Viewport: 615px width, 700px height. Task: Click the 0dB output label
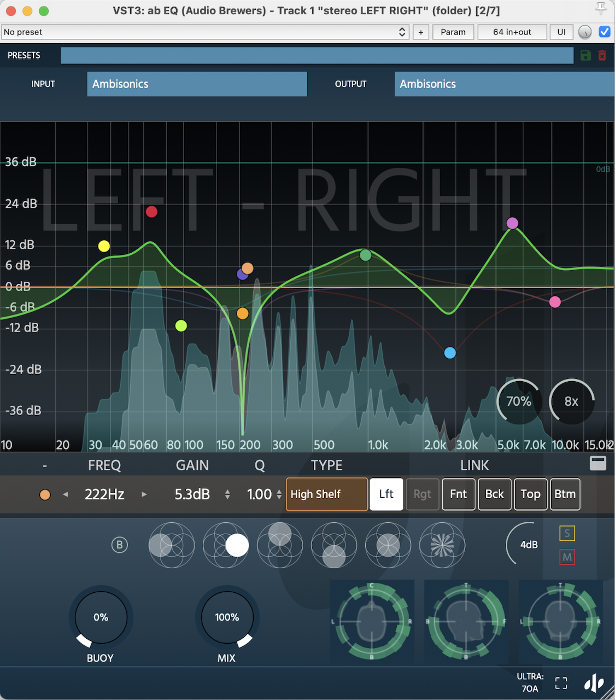603,169
